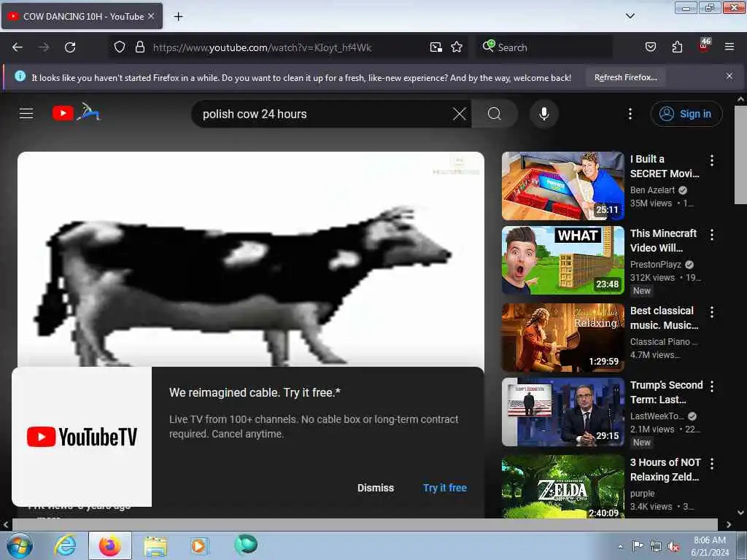Screen dimensions: 747x560
Task: Click the extension icon with 46 badge
Action: click(x=704, y=46)
